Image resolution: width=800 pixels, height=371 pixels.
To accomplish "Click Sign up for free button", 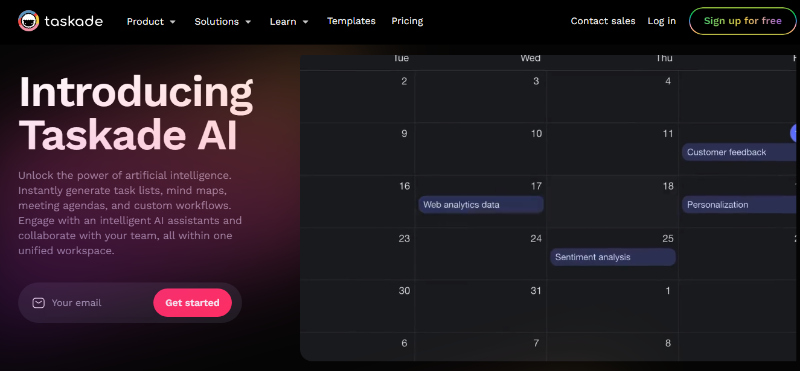I will 742,21.
